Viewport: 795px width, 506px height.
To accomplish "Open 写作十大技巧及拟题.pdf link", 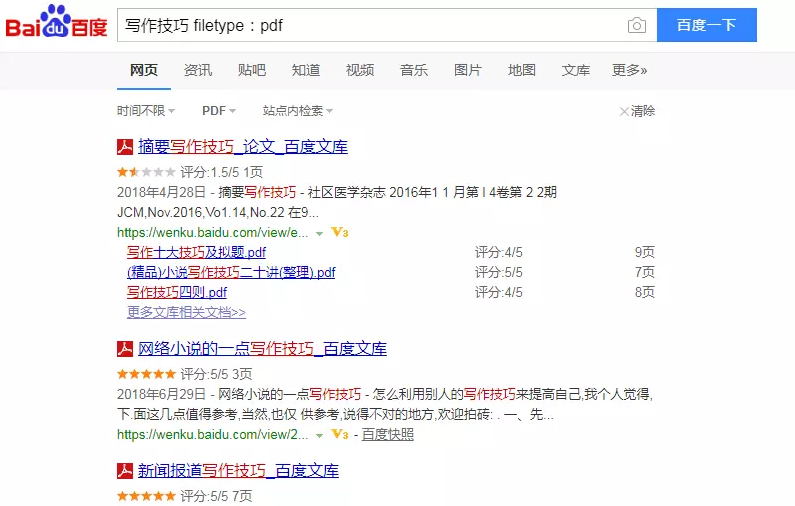I will coord(196,252).
